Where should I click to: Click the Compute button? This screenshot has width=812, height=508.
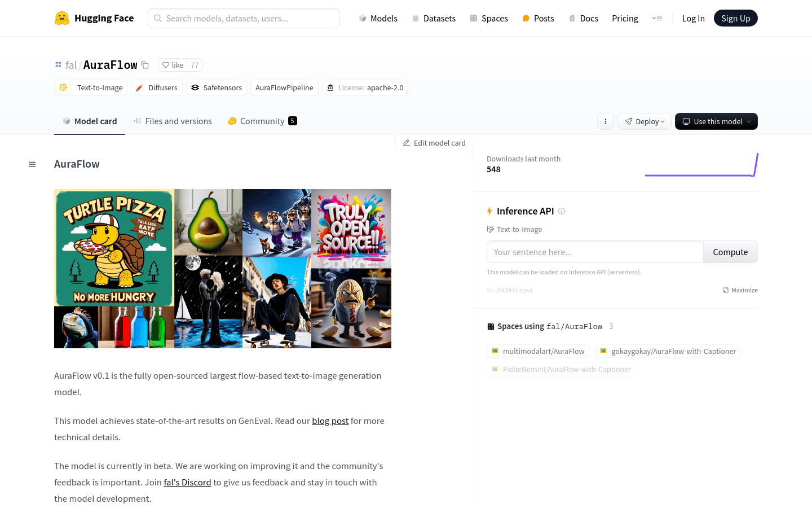[x=730, y=252]
